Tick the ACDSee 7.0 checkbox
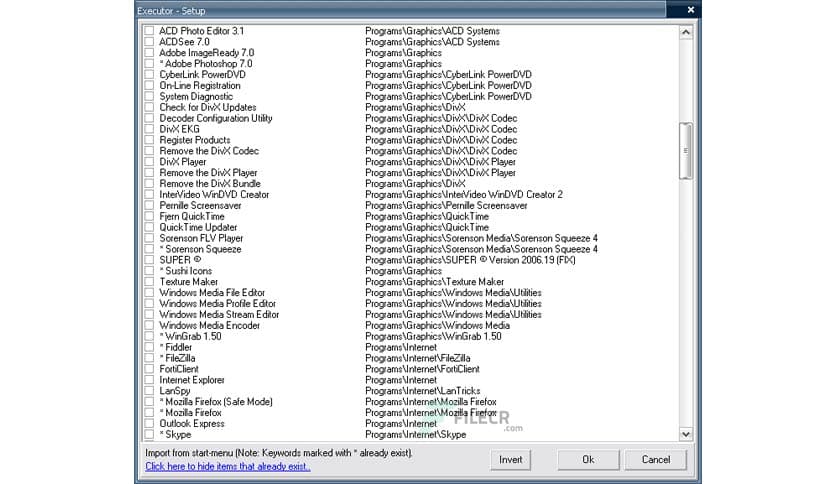 [x=149, y=42]
